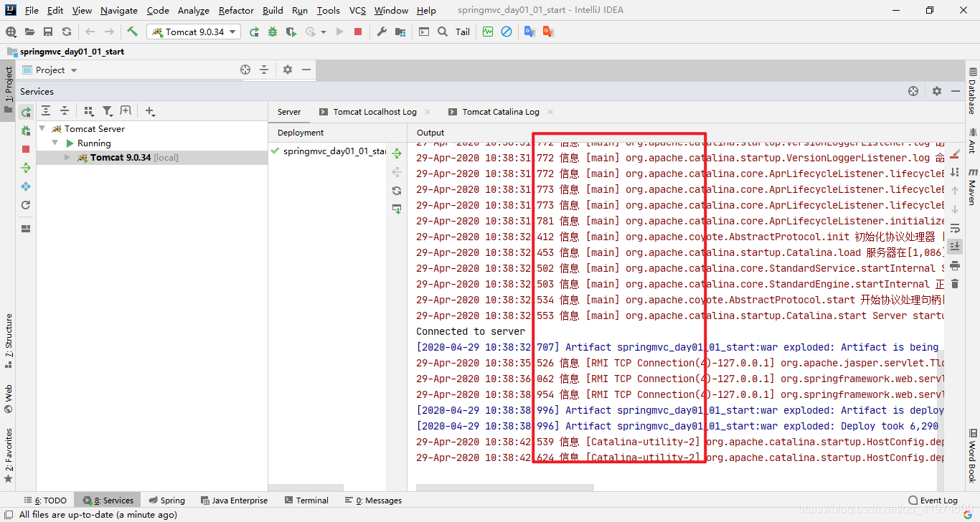Open the Refactor menu
980x522 pixels.
pyautogui.click(x=236, y=10)
